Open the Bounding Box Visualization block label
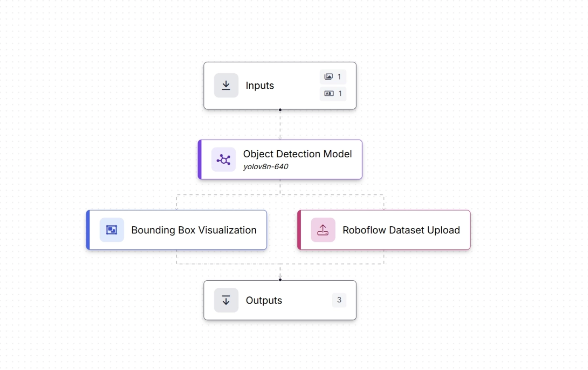 tap(194, 230)
